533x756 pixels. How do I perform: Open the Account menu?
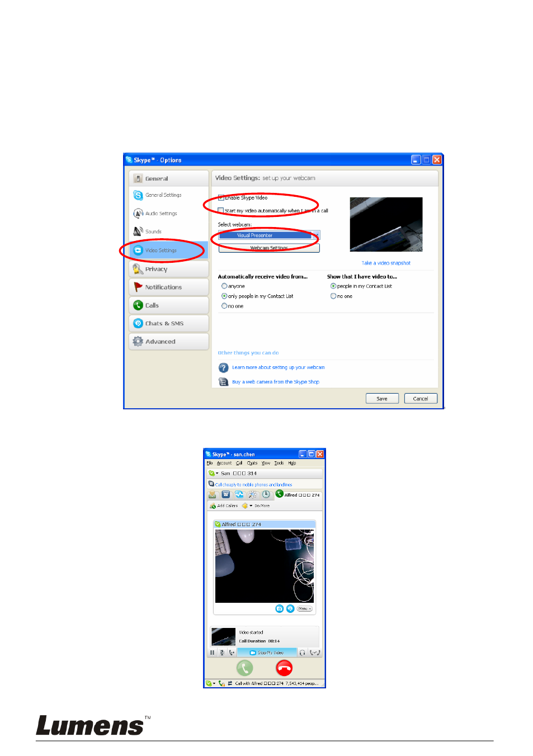pos(224,463)
